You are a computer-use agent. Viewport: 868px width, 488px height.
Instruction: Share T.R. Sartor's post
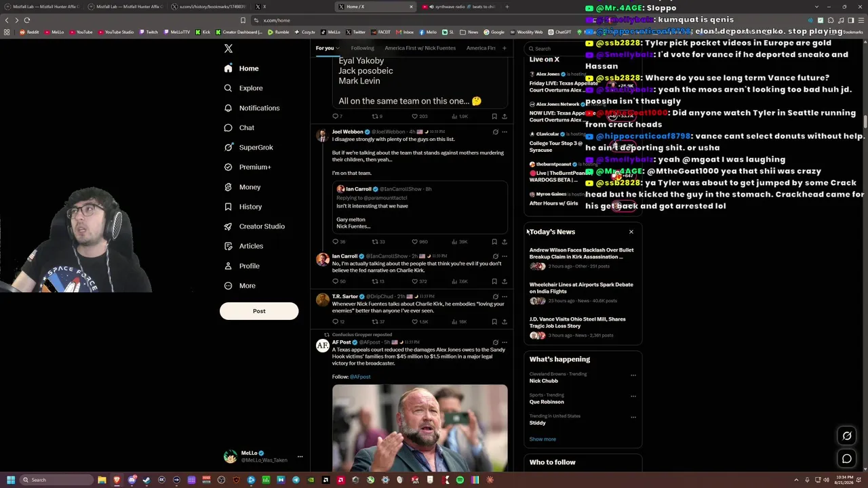505,321
